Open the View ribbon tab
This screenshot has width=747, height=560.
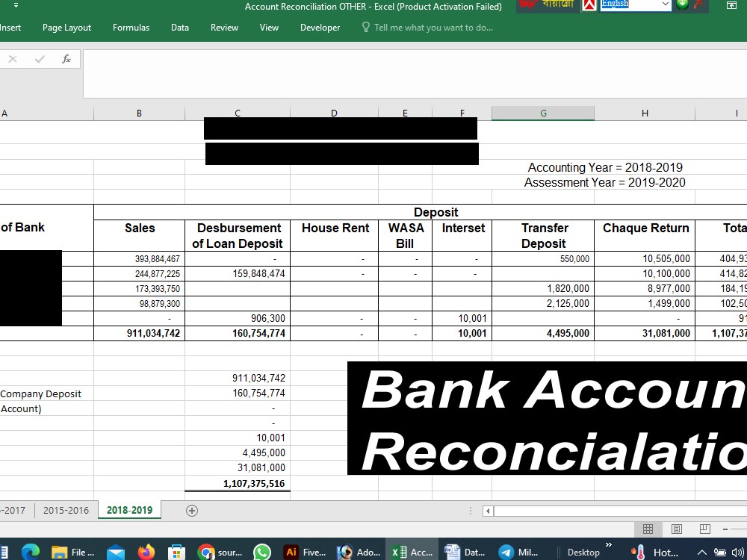pyautogui.click(x=269, y=28)
